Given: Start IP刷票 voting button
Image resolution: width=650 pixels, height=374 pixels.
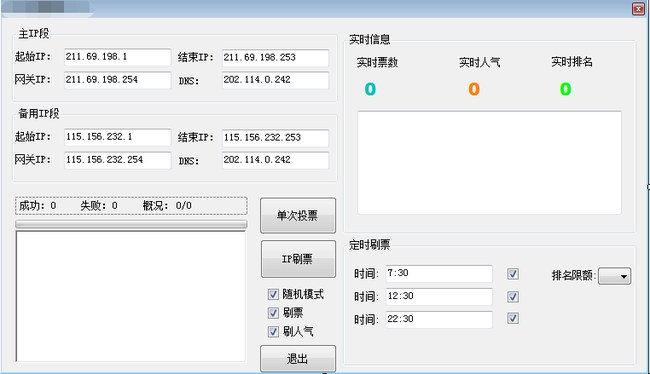Looking at the screenshot, I should tap(298, 259).
